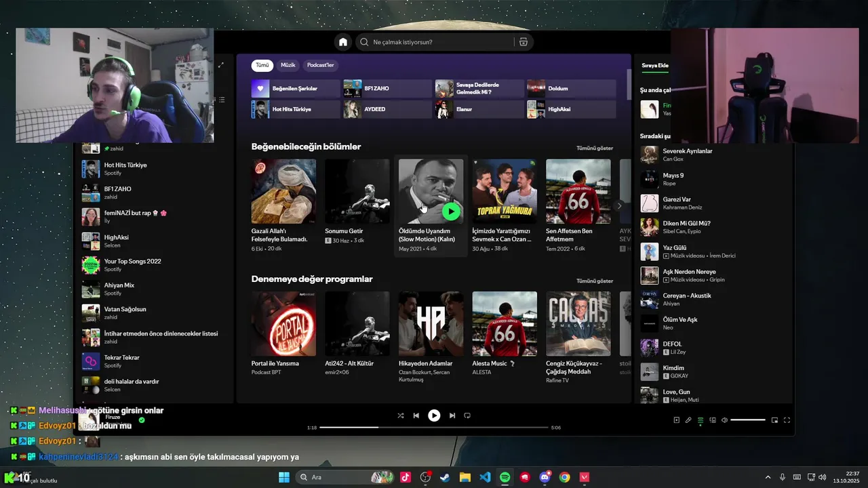Open Windows Start menu
Screen dimensions: 868x488
pos(284,477)
